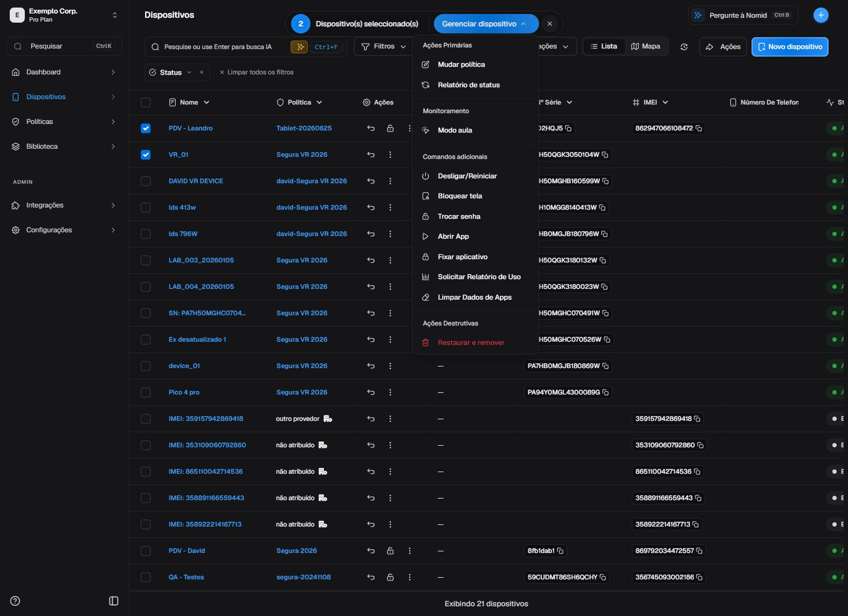848x616 pixels.
Task: Check the device_01 row checkbox
Action: (x=146, y=366)
